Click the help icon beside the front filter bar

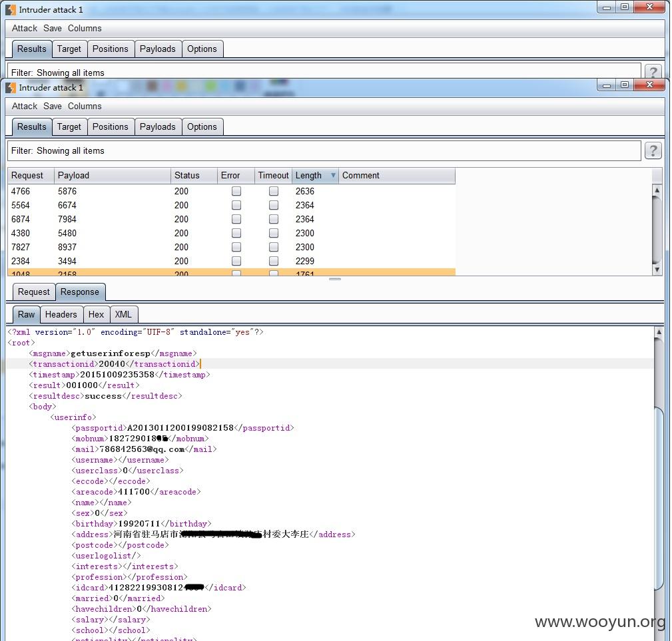click(653, 150)
